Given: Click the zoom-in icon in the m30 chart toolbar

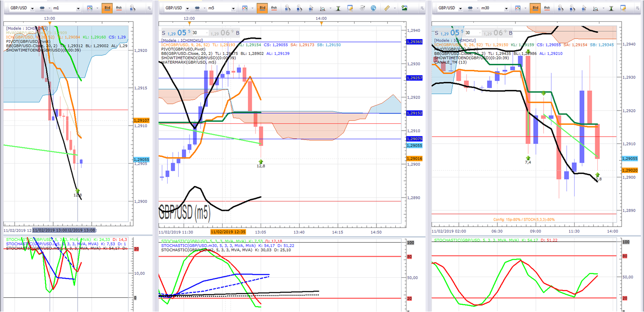Looking at the screenshot, I should [560, 8].
